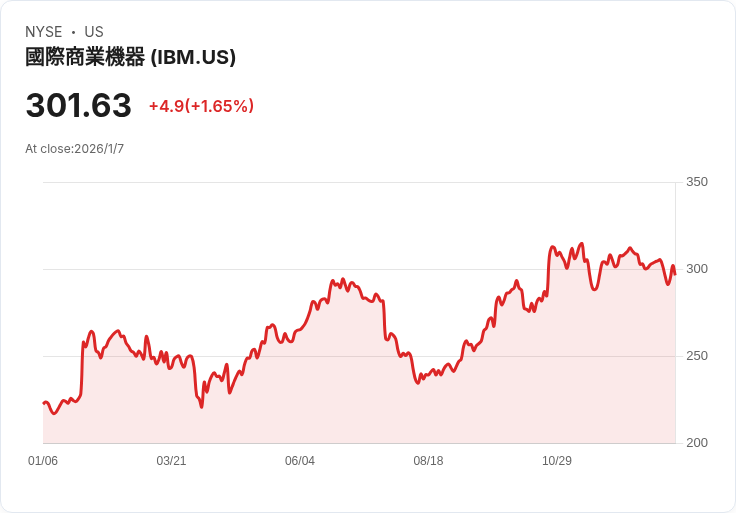The image size is (736, 513).
Task: Select the 250 y-axis label
Action: (x=696, y=356)
